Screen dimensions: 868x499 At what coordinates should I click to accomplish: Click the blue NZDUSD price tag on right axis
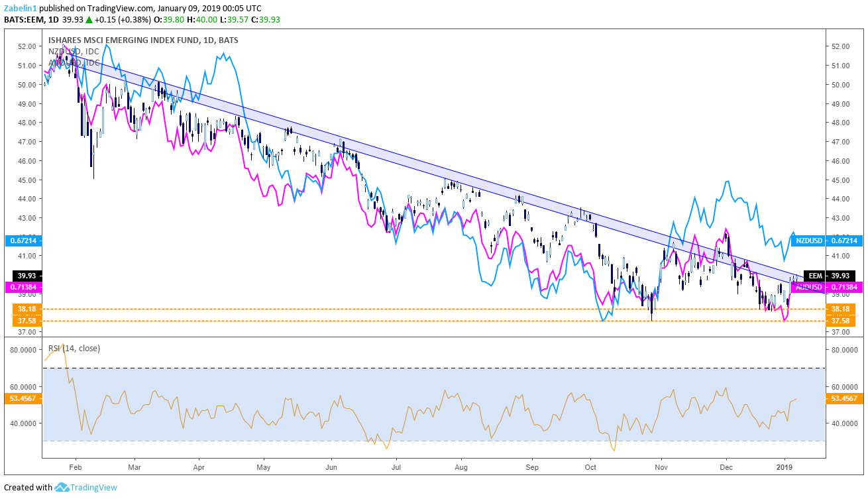(x=827, y=241)
